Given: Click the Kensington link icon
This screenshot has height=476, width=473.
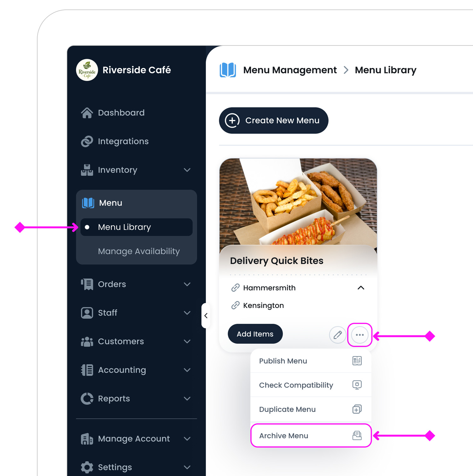Looking at the screenshot, I should [235, 305].
